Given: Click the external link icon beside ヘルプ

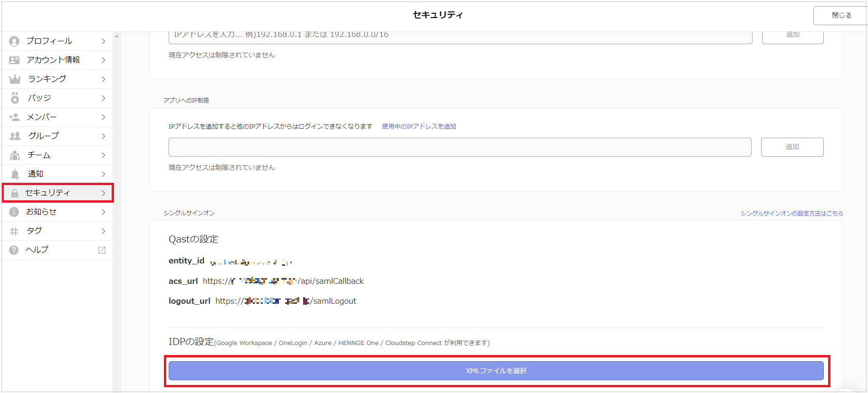Looking at the screenshot, I should (102, 250).
